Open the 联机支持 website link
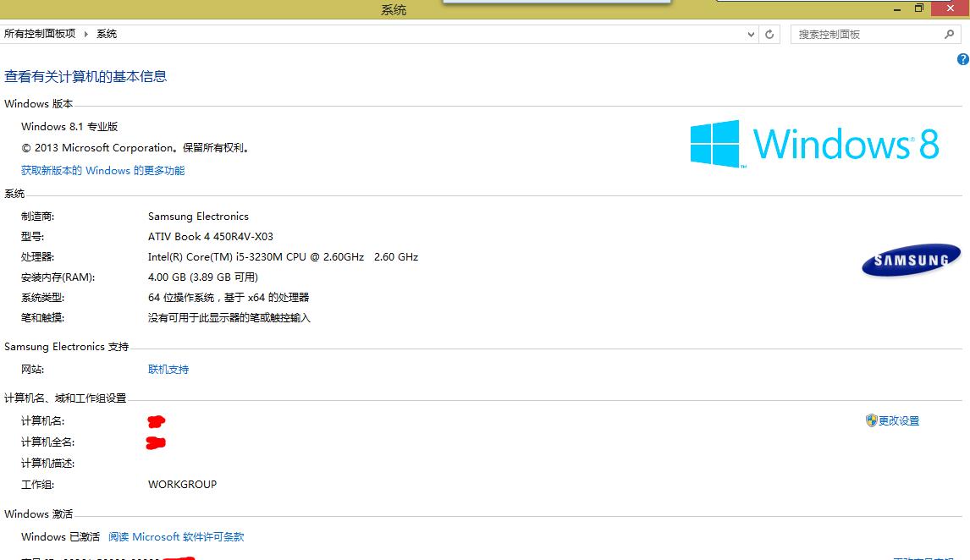 pos(168,370)
